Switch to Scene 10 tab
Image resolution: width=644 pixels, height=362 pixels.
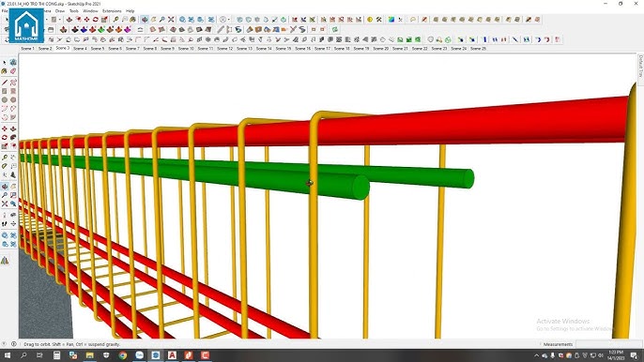click(x=186, y=49)
